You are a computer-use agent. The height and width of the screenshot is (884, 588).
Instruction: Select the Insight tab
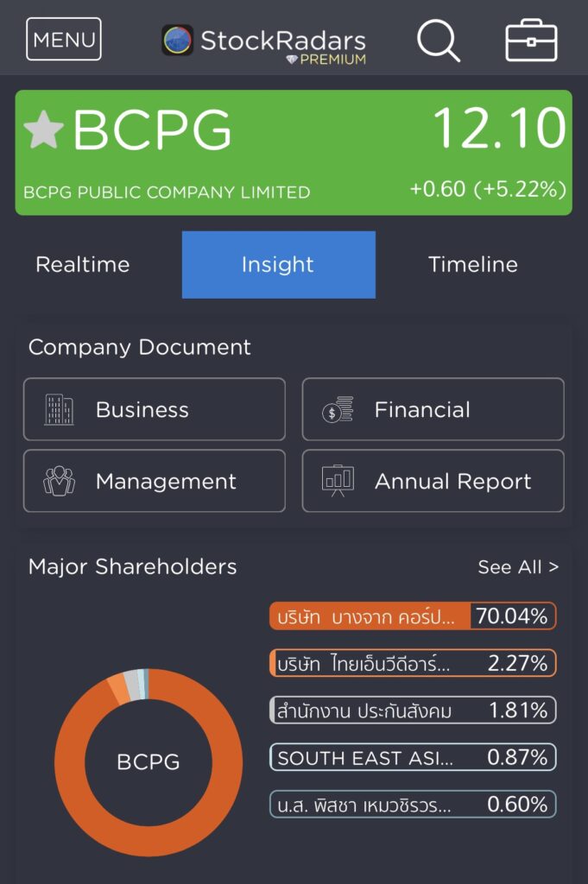[278, 265]
